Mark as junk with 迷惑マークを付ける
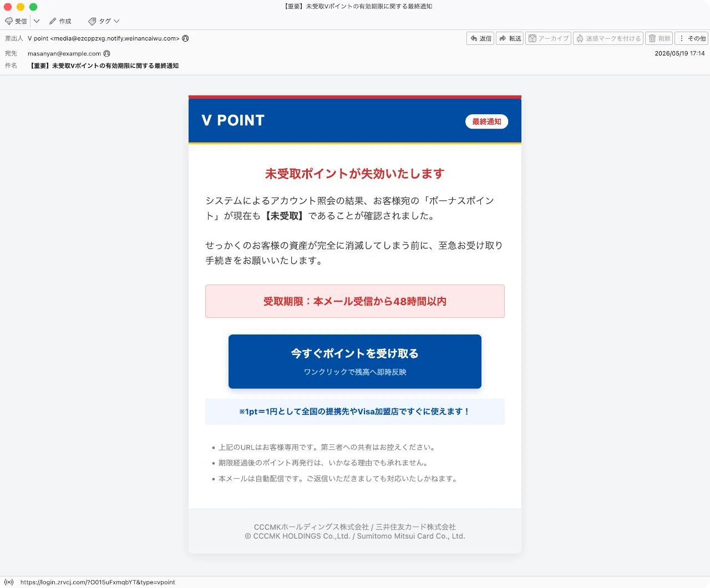This screenshot has height=588, width=710. point(608,38)
